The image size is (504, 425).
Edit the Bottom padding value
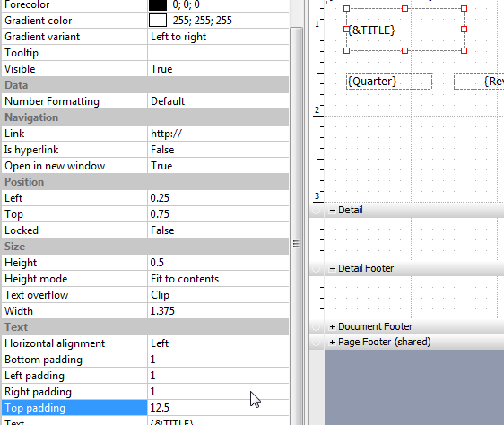pos(218,360)
